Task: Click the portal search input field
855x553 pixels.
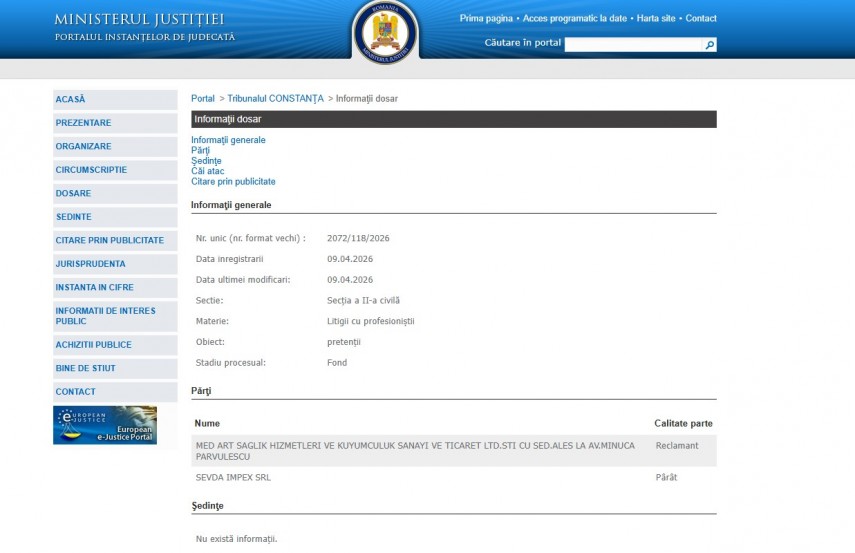Action: pyautogui.click(x=633, y=45)
